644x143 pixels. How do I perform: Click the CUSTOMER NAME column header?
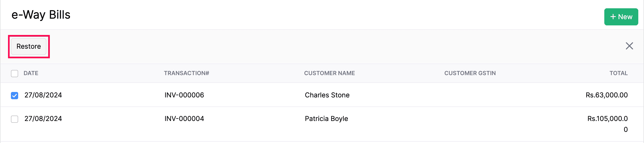coord(329,73)
